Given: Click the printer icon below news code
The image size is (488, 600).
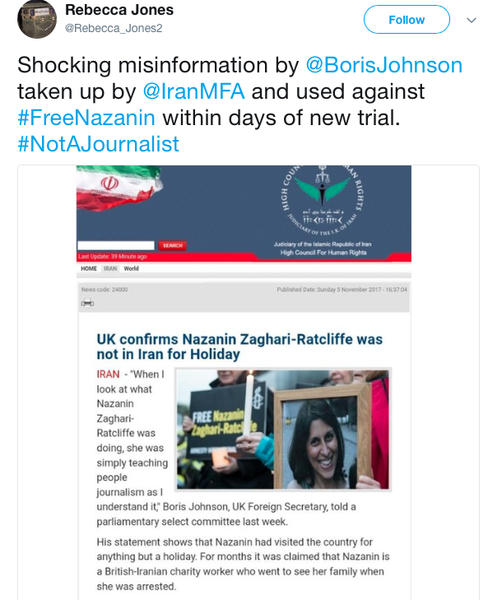Looking at the screenshot, I should (87, 303).
